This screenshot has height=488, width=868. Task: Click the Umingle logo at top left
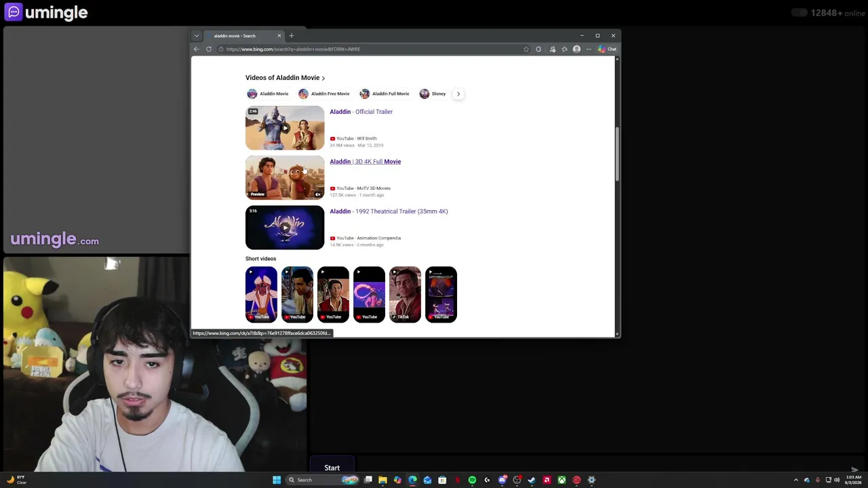(46, 12)
